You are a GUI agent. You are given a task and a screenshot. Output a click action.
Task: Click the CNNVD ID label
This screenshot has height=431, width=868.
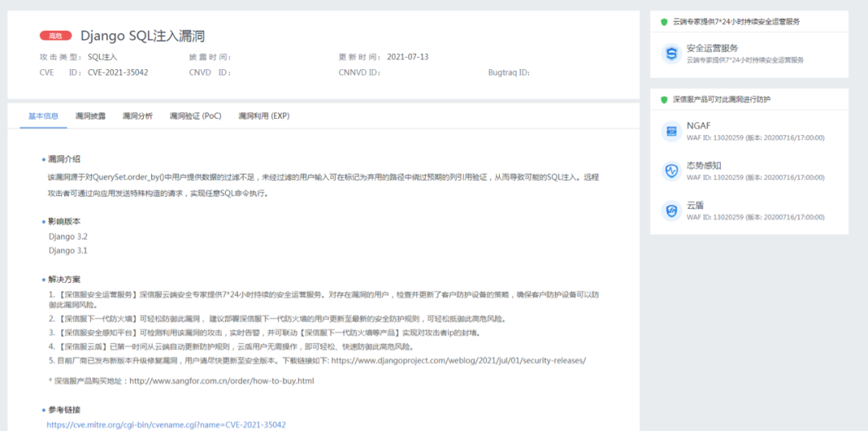click(x=360, y=72)
